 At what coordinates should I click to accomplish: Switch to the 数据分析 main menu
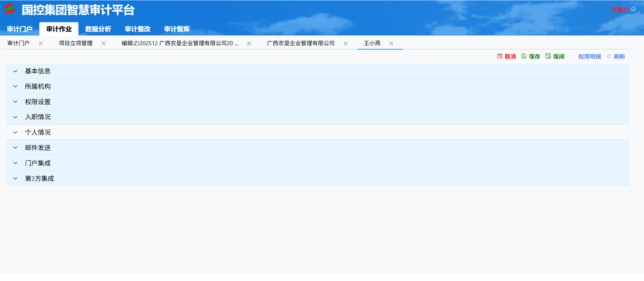pos(98,29)
